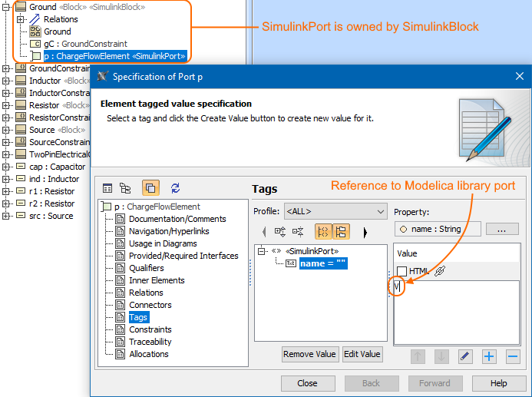The height and width of the screenshot is (397, 532).
Task: Click the stereotype icon before SimulinkPort
Action: [276, 251]
